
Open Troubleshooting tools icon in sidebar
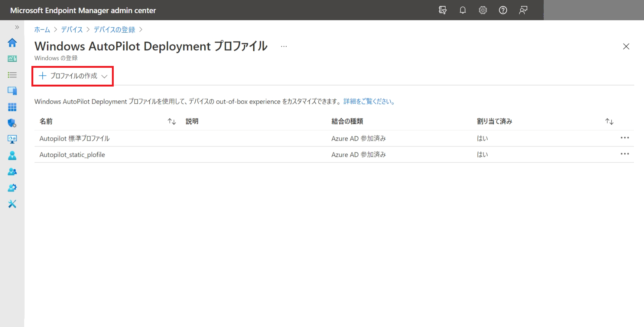pyautogui.click(x=12, y=204)
